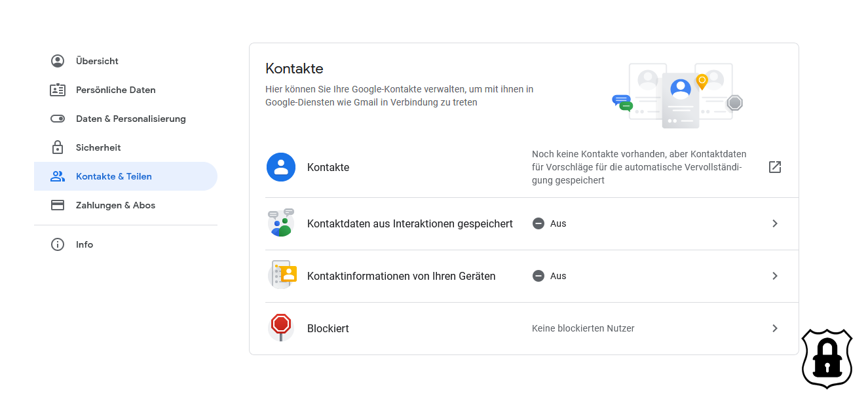
Task: Click Aus status for Kontaktdaten aus Interaktionen
Action: pos(550,223)
